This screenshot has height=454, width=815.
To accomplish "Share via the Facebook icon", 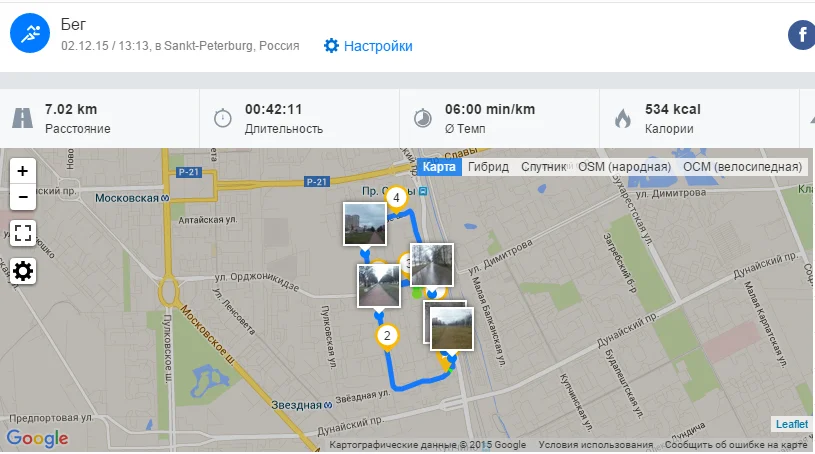I will pyautogui.click(x=802, y=35).
